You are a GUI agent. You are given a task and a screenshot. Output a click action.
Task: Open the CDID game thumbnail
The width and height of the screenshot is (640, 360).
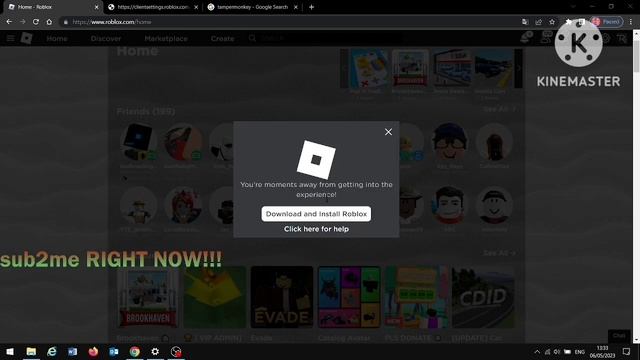pyautogui.click(x=483, y=297)
